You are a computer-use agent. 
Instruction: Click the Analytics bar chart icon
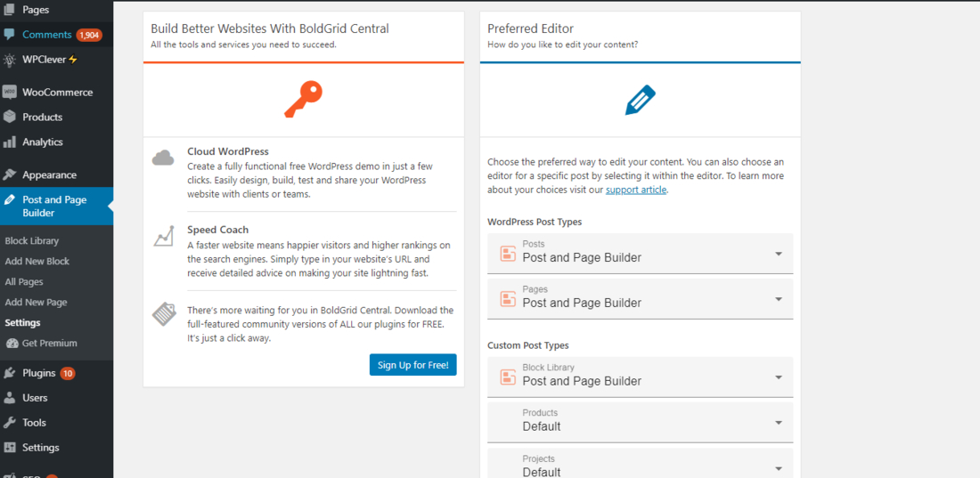[x=10, y=142]
